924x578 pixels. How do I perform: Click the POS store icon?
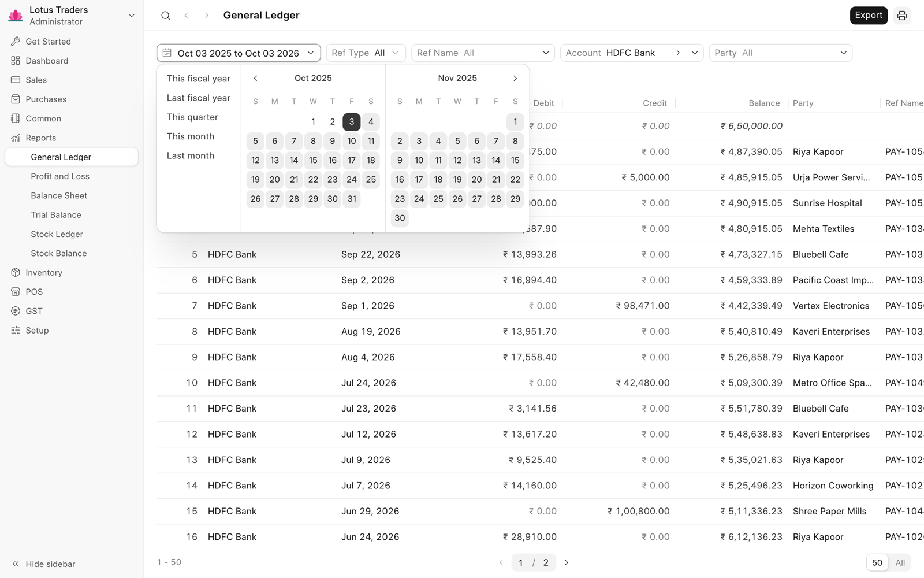[x=16, y=292]
